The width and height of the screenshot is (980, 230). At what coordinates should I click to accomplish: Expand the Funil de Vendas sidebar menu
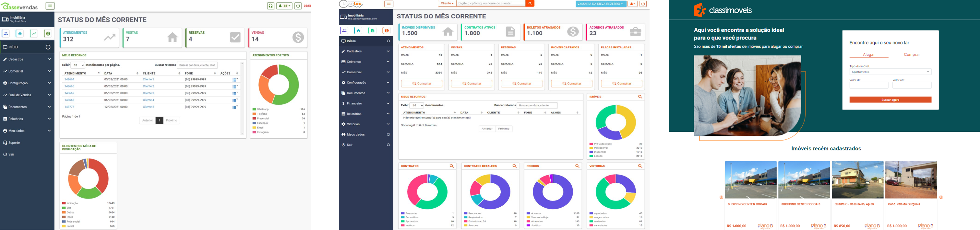(x=27, y=95)
